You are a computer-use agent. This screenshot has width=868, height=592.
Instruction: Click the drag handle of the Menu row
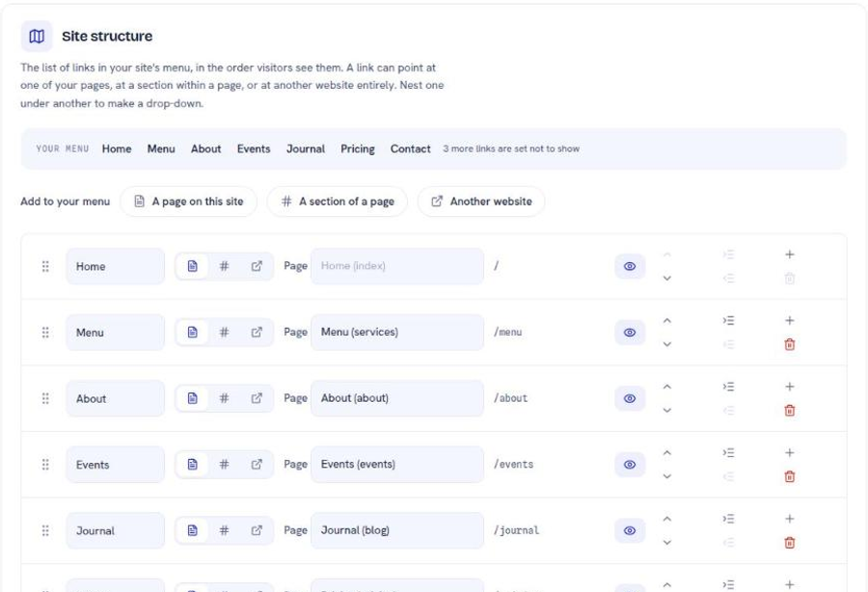pos(45,332)
